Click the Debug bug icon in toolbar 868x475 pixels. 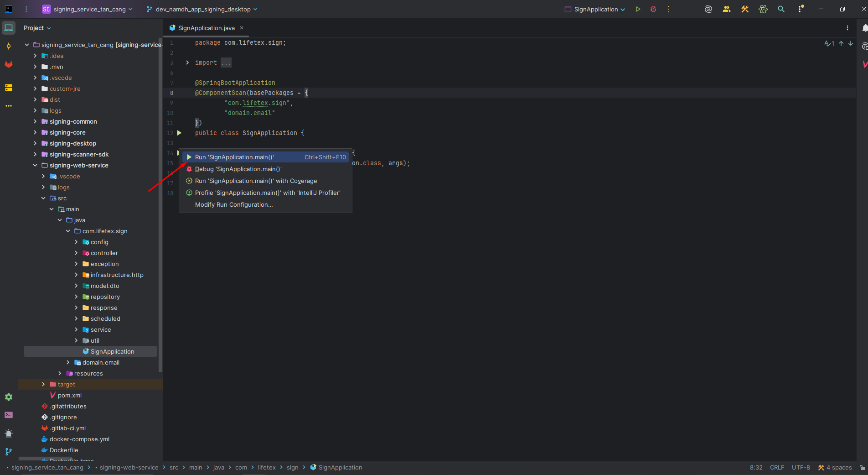point(653,9)
